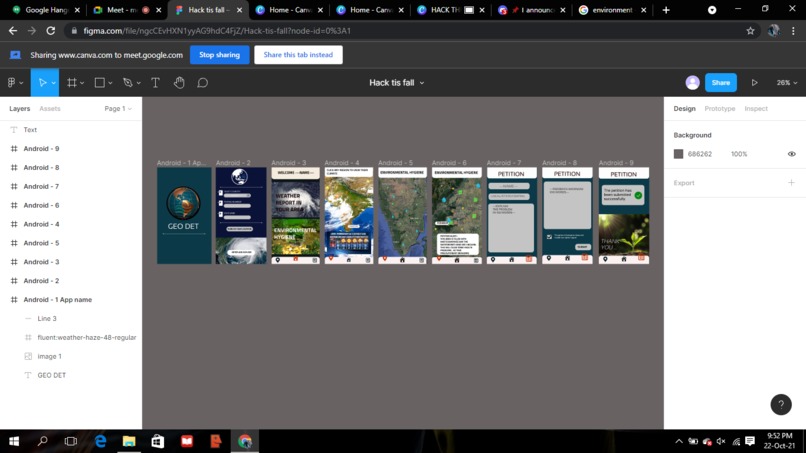The image size is (806, 453).
Task: Switch to the Inspect tab
Action: 756,108
